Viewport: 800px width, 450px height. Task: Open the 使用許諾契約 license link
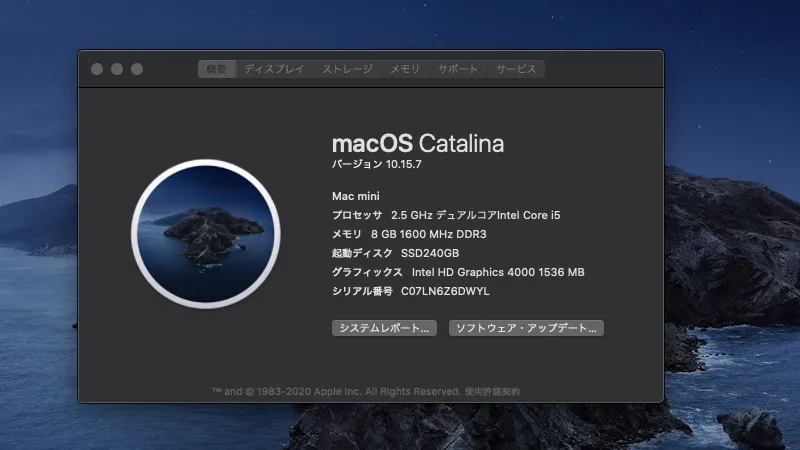tap(492, 391)
